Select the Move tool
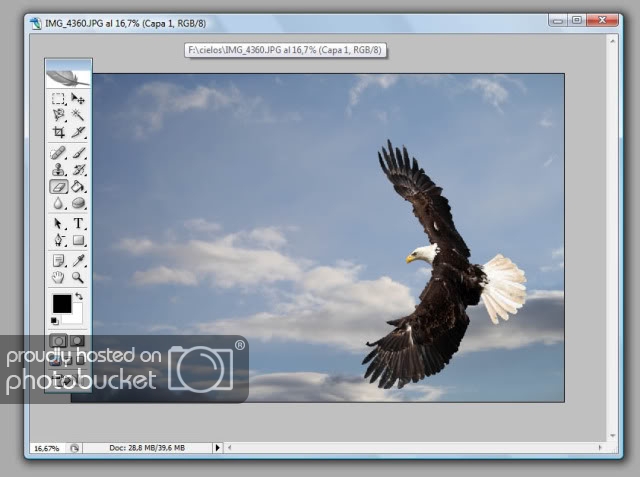 click(x=78, y=99)
